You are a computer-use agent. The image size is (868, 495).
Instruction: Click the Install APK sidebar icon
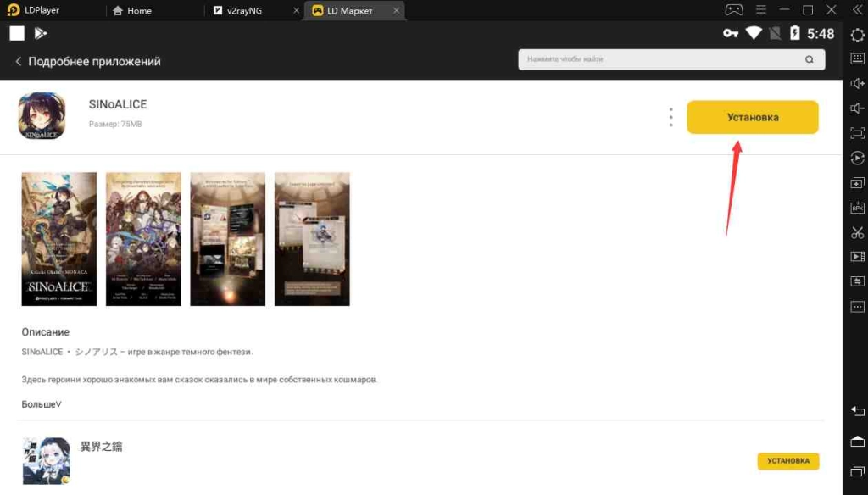pyautogui.click(x=857, y=208)
